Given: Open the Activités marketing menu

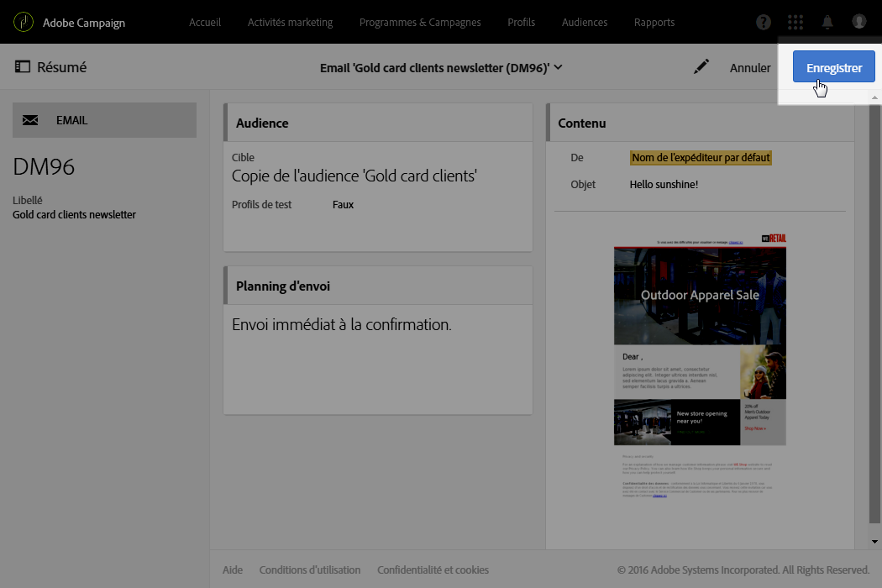Looking at the screenshot, I should click(x=291, y=23).
